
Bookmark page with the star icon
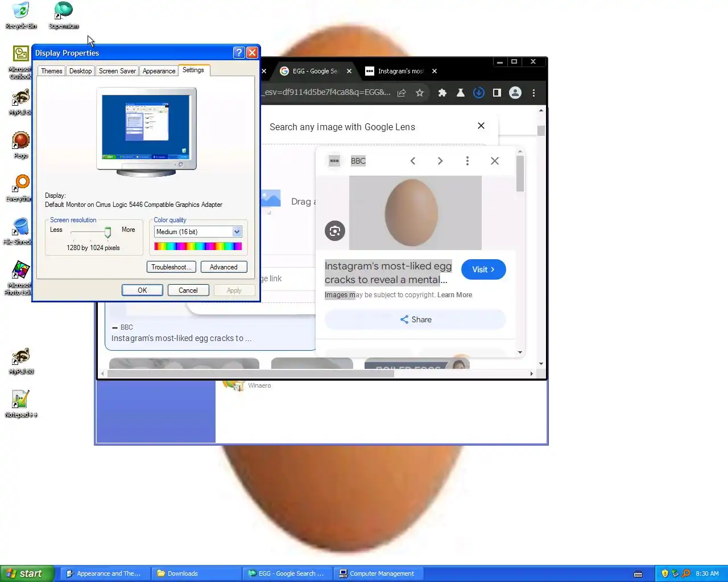(x=420, y=93)
